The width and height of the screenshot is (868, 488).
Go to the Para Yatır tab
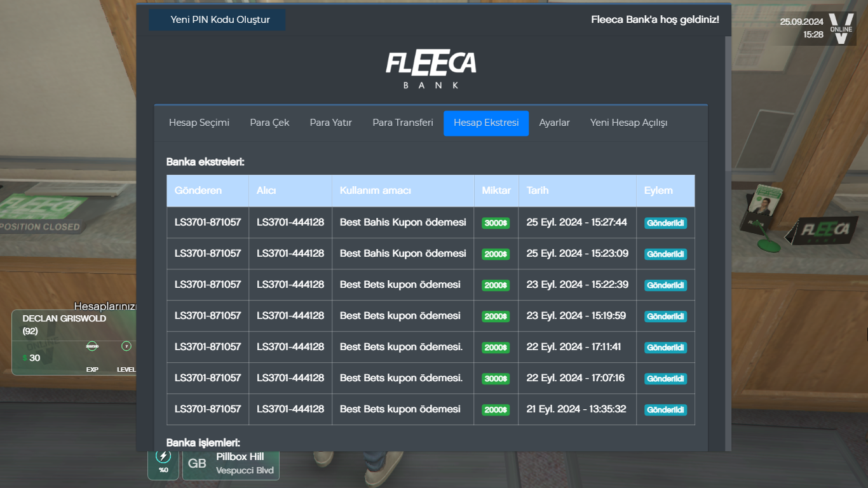coord(331,123)
